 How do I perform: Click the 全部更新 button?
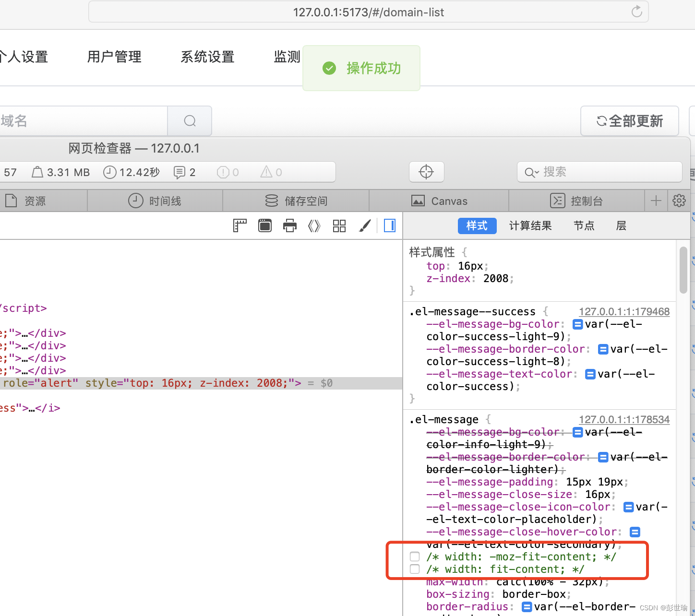point(630,121)
